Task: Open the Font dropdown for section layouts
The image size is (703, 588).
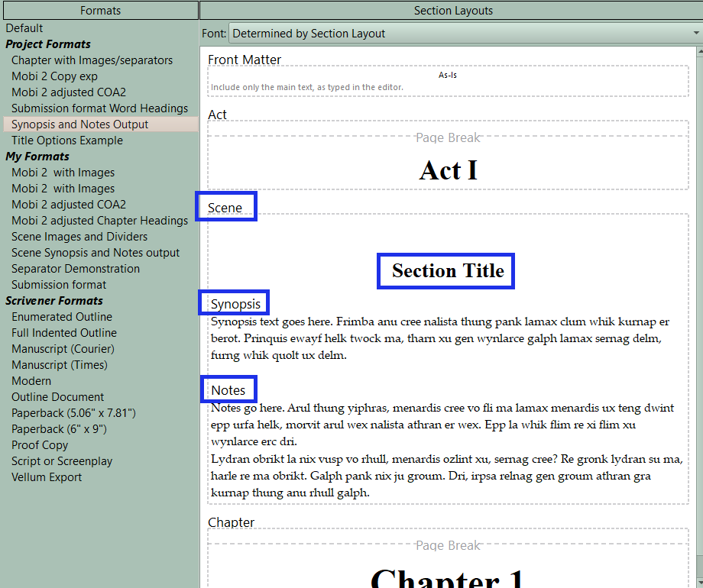Action: (x=465, y=34)
